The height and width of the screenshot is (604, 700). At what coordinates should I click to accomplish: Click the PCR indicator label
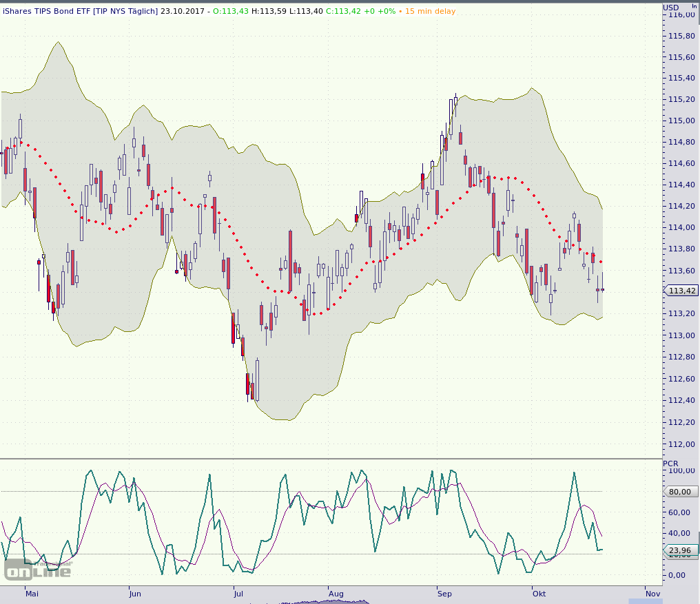[670, 464]
